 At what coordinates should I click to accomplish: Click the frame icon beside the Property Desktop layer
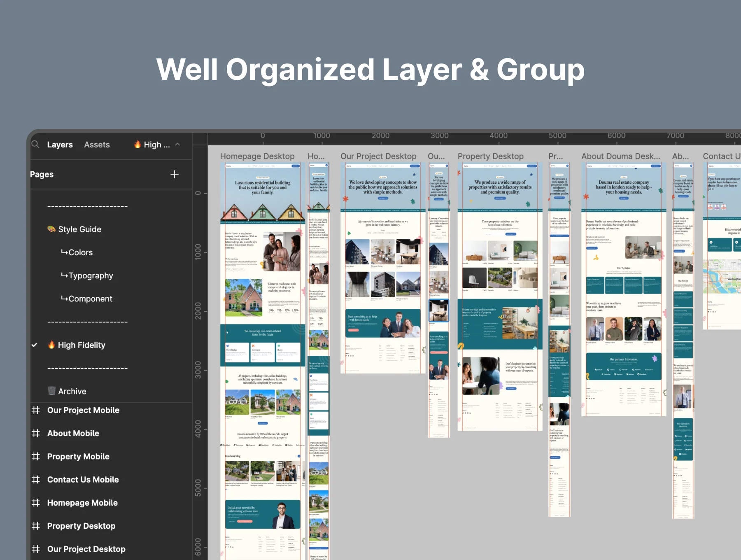pyautogui.click(x=36, y=526)
